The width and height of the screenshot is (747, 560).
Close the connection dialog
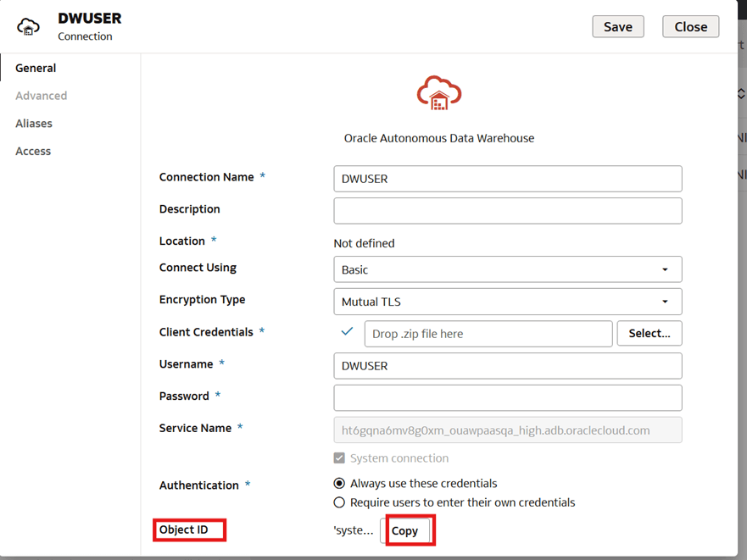pos(690,26)
